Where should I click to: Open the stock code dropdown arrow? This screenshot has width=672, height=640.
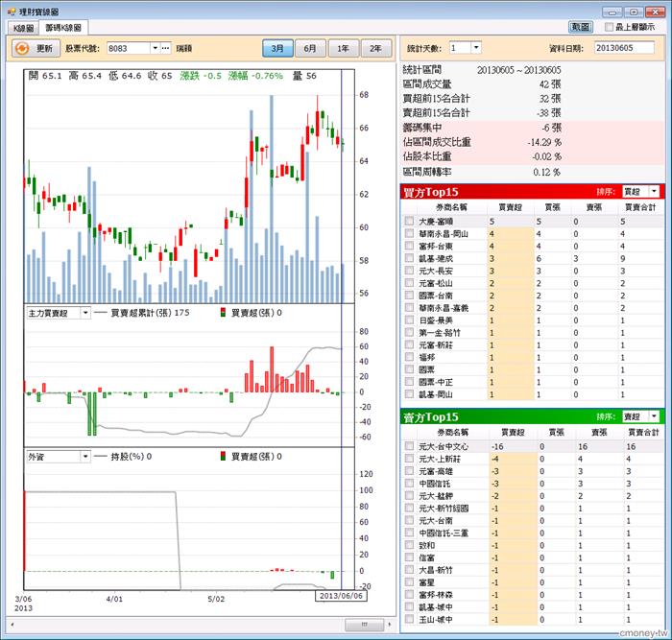[156, 48]
